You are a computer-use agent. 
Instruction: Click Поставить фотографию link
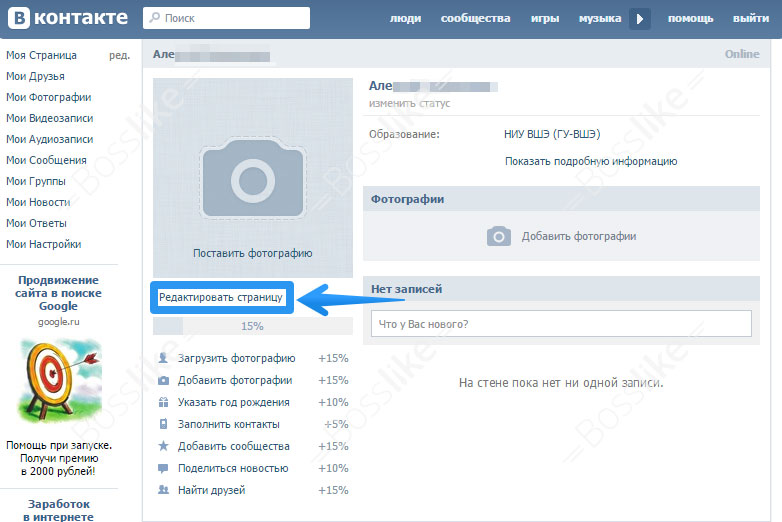click(252, 253)
